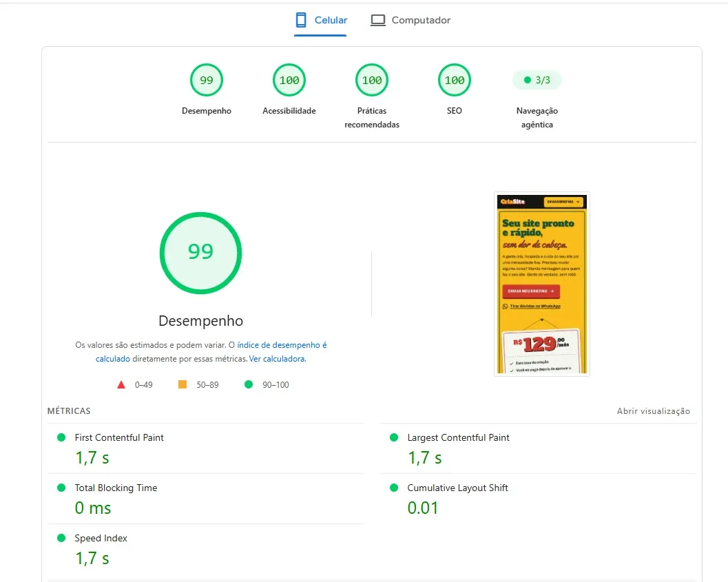The image size is (728, 582).
Task: Click the SEO category label
Action: [455, 111]
